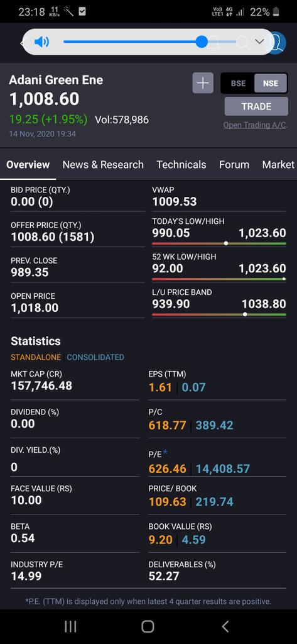Tap the change value 19.25 (+1.95%)
Screen dimensions: 297x644
pyautogui.click(x=48, y=119)
